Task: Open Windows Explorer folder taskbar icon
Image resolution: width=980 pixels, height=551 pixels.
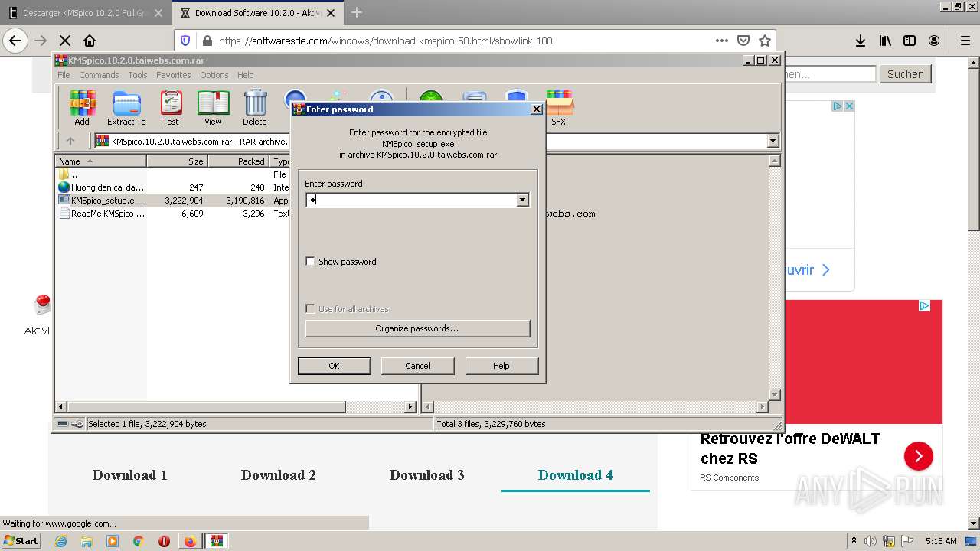Action: click(x=87, y=541)
